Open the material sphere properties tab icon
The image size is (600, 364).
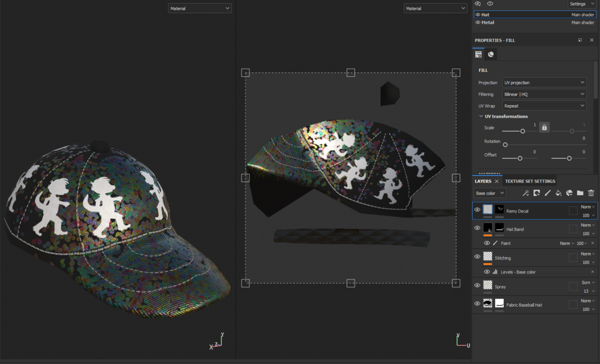pos(491,54)
